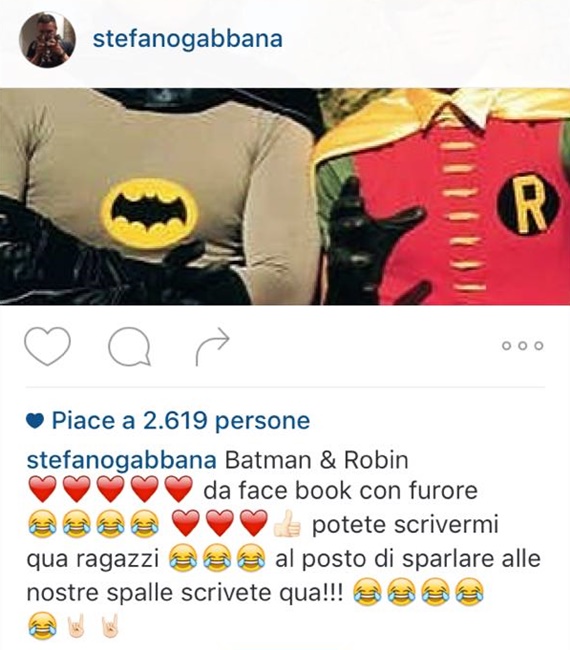Open the three-dot more options menu

[x=522, y=345]
